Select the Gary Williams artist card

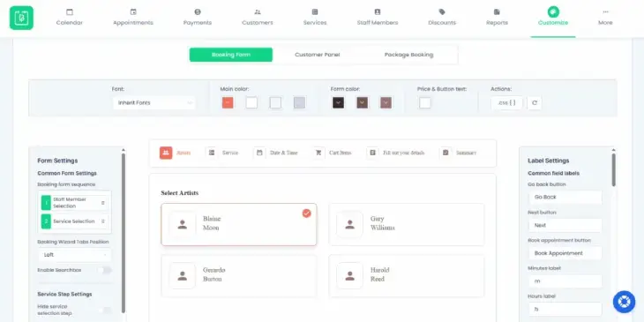406,225
